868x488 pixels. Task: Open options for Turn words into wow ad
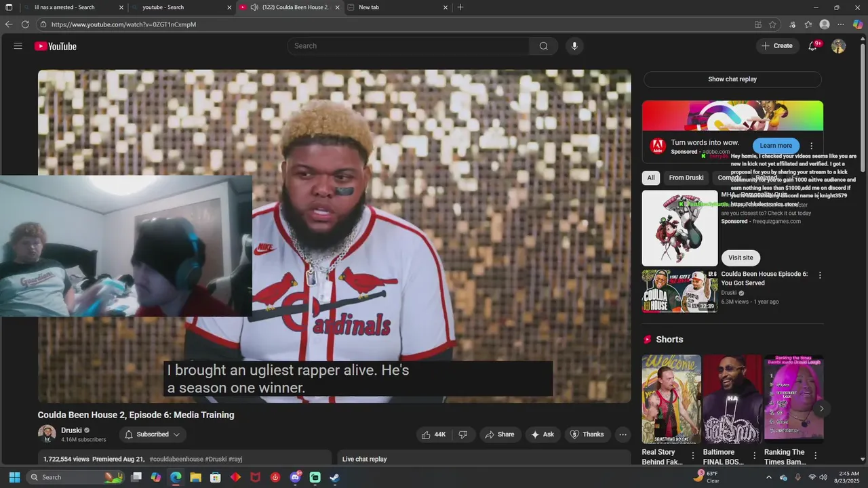tap(811, 146)
